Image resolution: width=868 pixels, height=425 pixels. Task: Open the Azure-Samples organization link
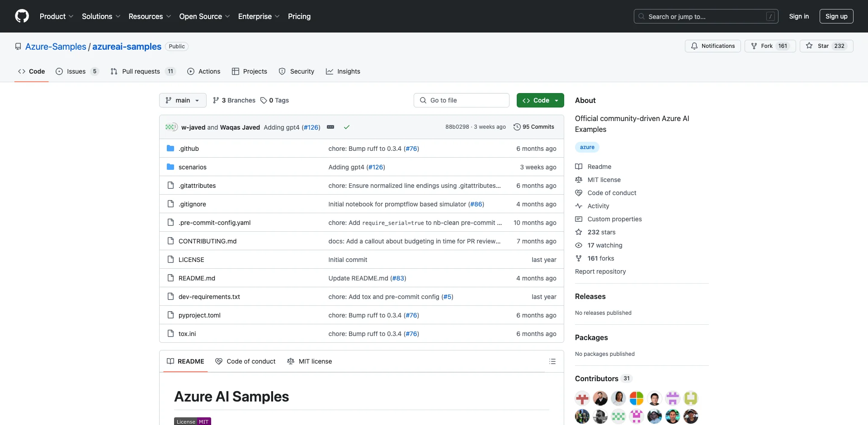(x=56, y=47)
